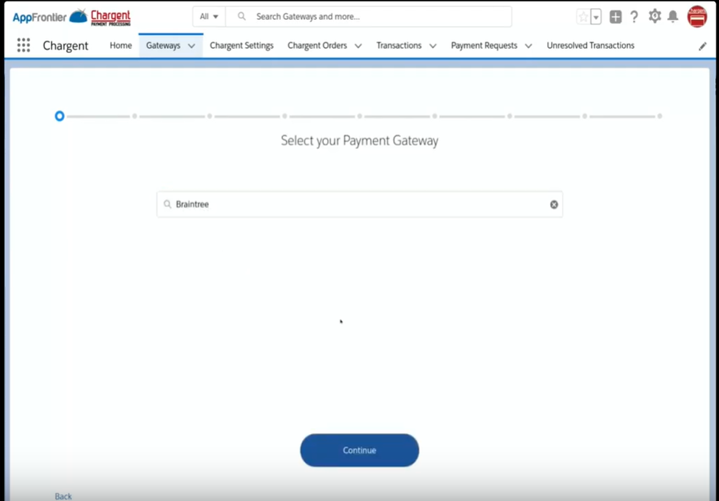
Task: Open the notifications bell
Action: (x=673, y=17)
